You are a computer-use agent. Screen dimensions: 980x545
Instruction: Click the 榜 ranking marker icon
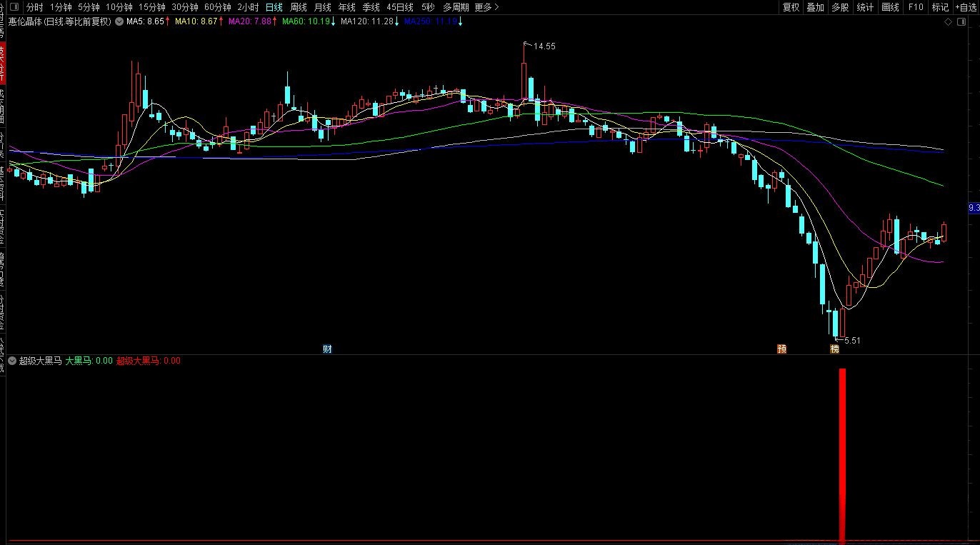tap(834, 349)
